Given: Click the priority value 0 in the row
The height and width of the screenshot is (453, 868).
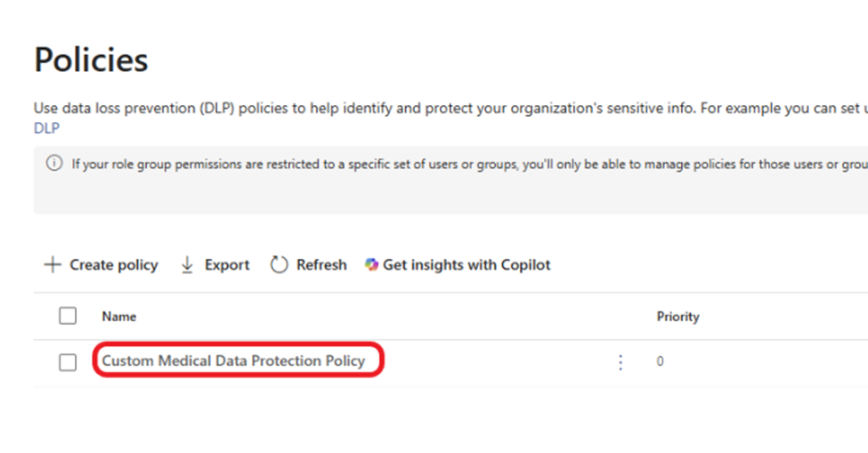Looking at the screenshot, I should 660,361.
